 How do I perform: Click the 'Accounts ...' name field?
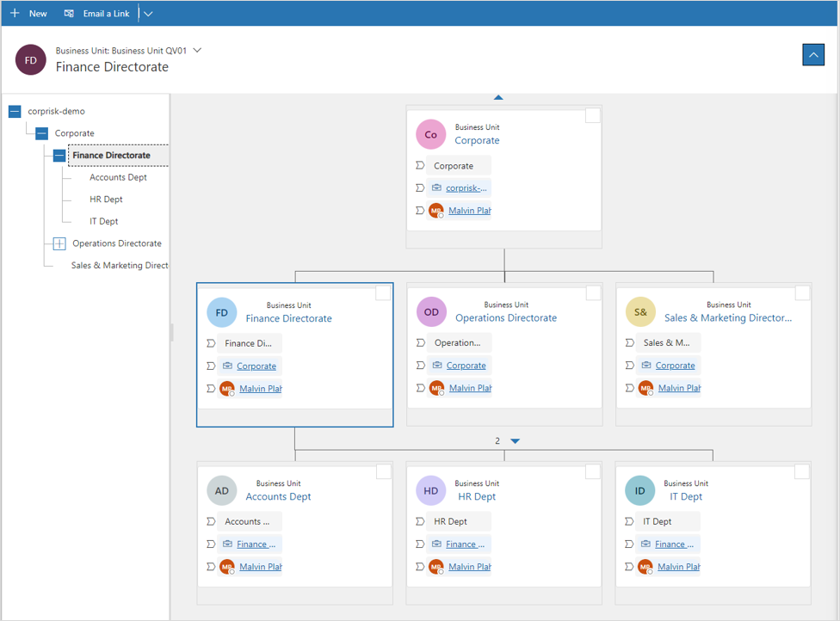(x=250, y=521)
